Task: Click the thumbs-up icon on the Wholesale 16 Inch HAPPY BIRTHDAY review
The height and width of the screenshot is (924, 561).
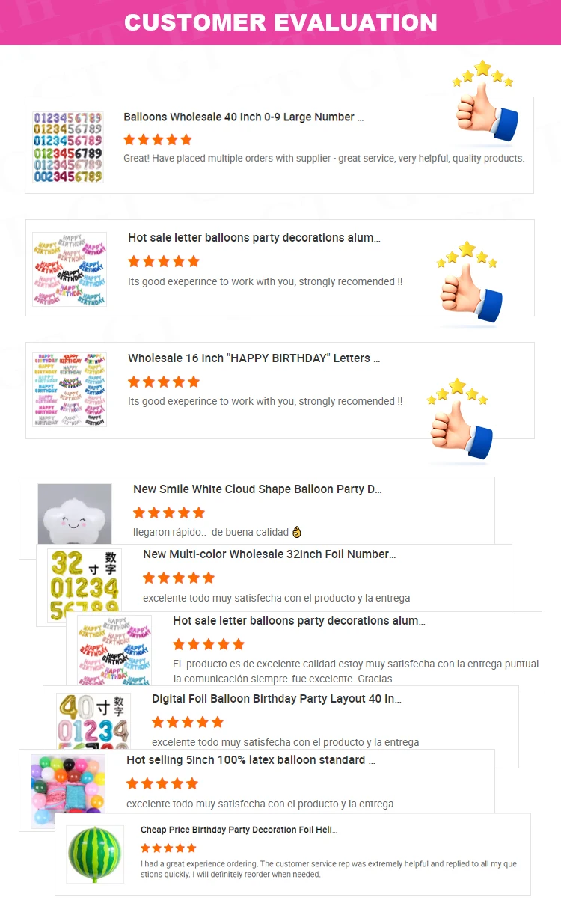Action: (460, 423)
